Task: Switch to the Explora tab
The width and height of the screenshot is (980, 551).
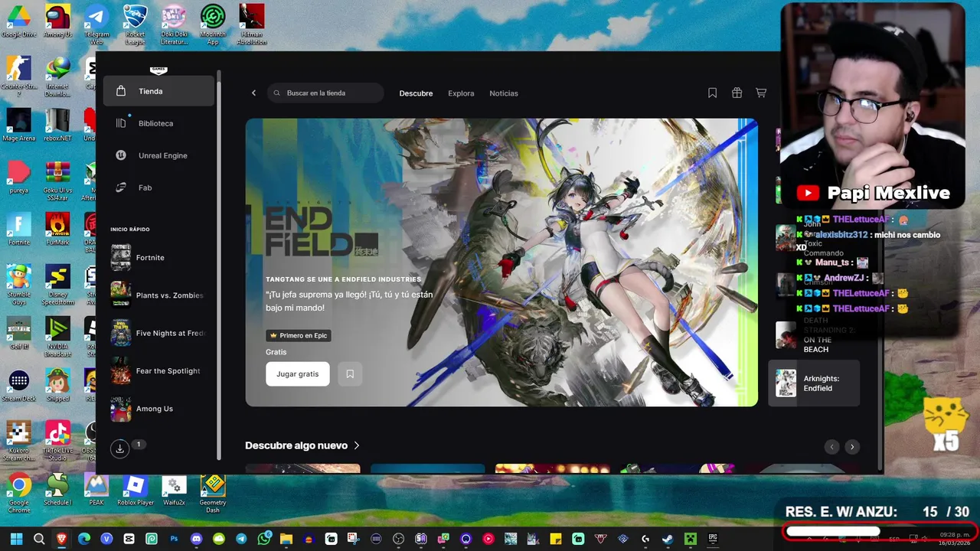Action: pos(461,93)
